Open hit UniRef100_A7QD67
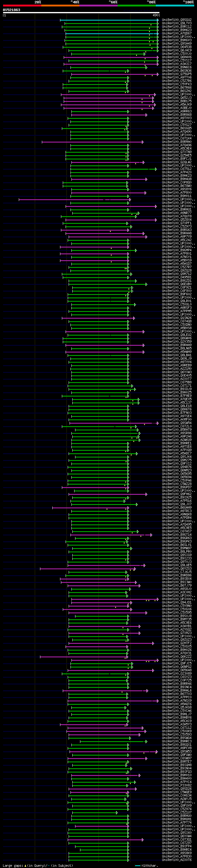The width and height of the screenshot is (197, 868). pos(177,33)
